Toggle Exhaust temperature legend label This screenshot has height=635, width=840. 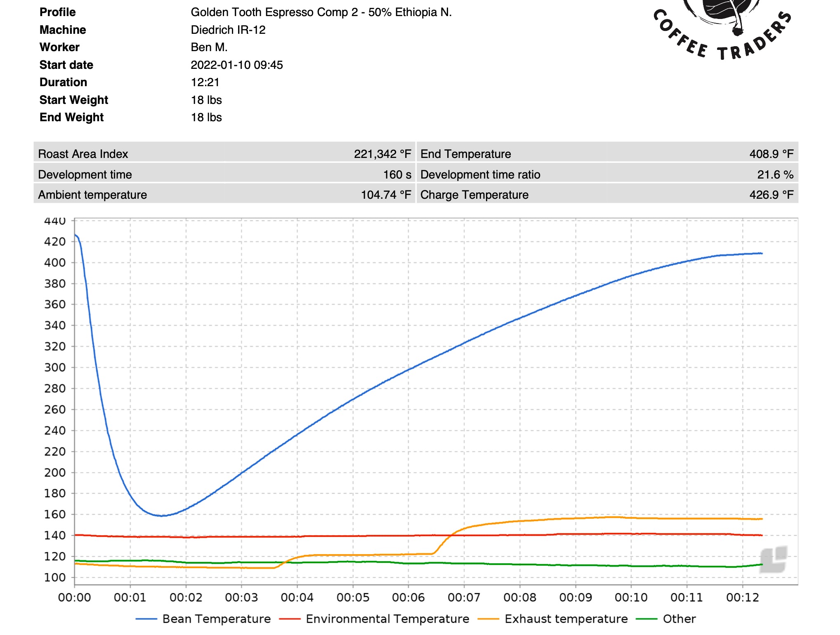[566, 619]
